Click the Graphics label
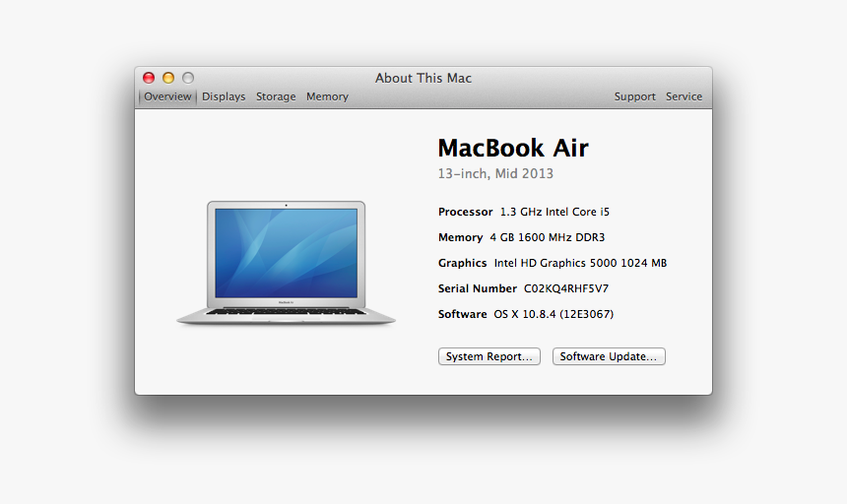This screenshot has height=504, width=847. [462, 263]
